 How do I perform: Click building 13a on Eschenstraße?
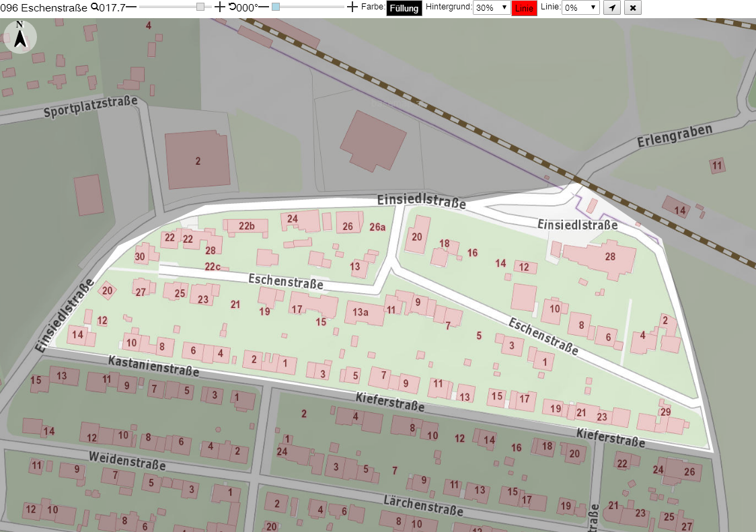tap(364, 313)
